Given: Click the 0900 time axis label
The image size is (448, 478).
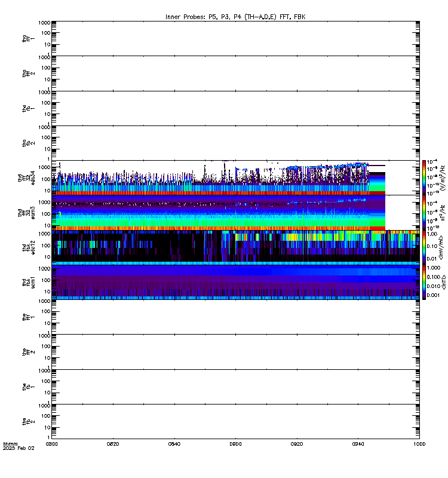Looking at the screenshot, I should (x=235, y=444).
